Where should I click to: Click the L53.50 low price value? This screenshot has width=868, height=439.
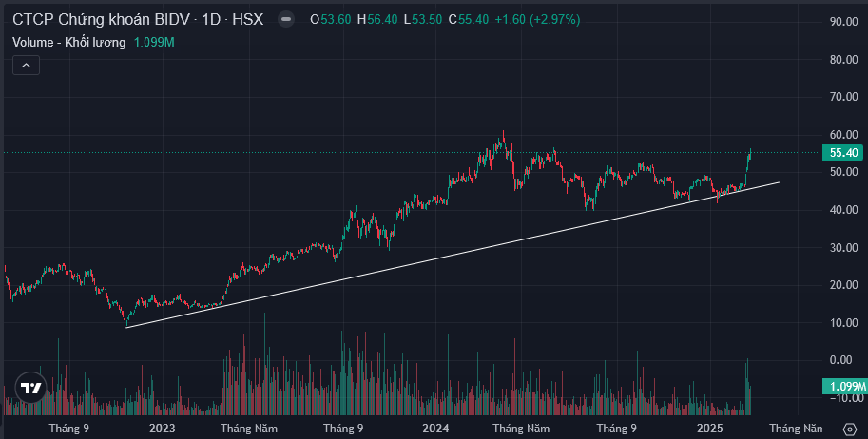[x=423, y=19]
